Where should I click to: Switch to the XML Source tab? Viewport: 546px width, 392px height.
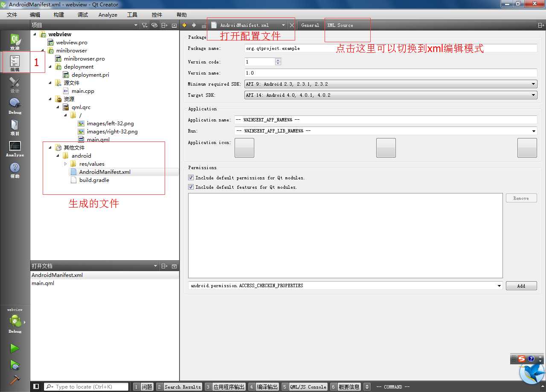click(x=340, y=25)
